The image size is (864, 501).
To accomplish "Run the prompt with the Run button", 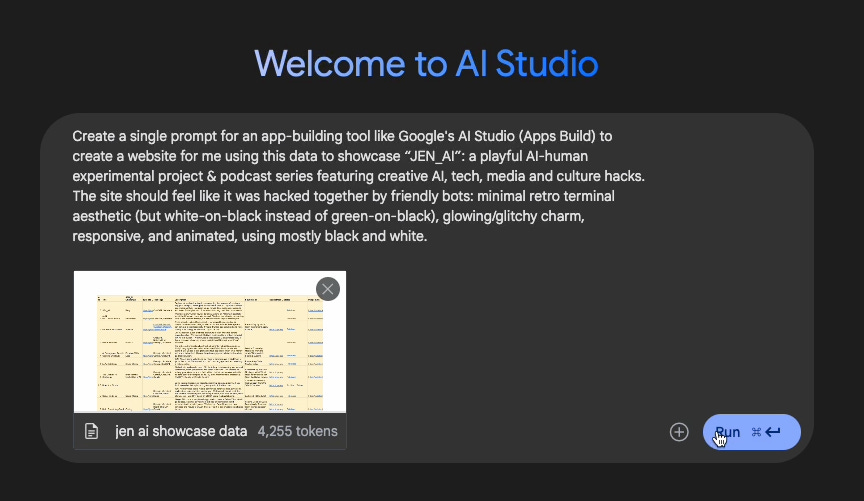I will (x=752, y=432).
